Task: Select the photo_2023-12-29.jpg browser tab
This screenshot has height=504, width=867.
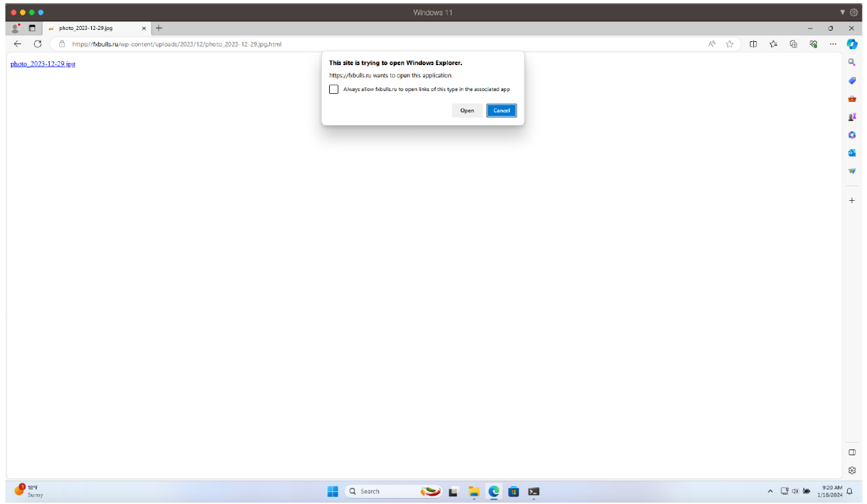Action: coord(93,29)
